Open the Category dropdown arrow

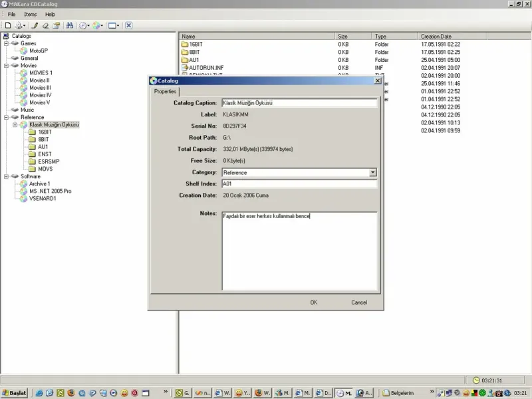(x=372, y=172)
